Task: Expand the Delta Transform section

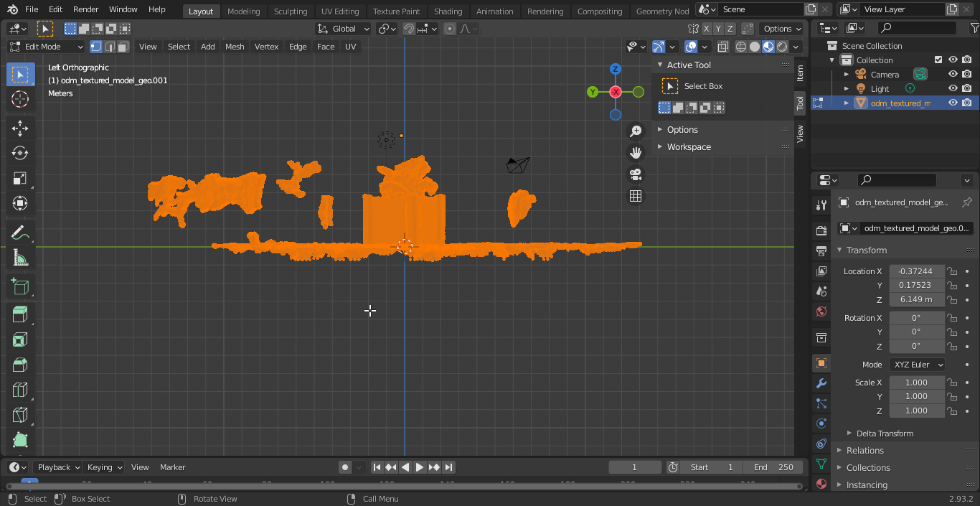Action: tap(884, 434)
